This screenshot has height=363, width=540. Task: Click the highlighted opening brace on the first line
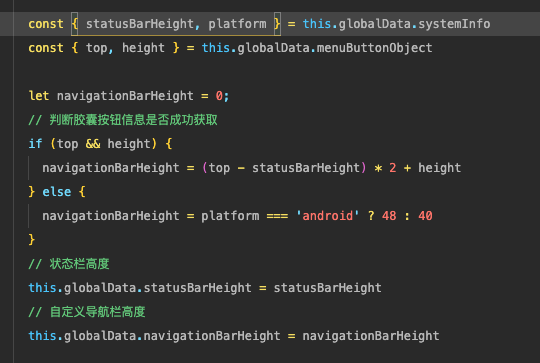(x=75, y=24)
